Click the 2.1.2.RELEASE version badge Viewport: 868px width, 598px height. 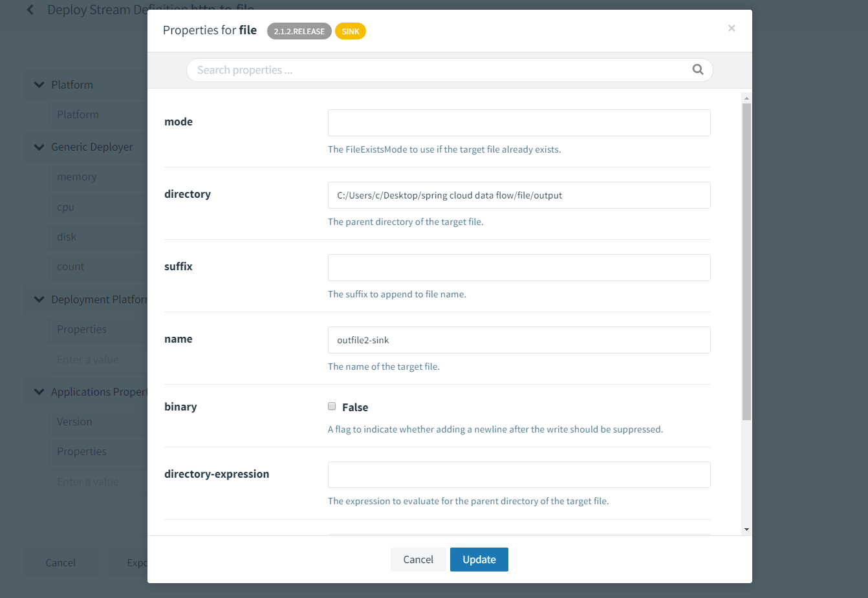(x=299, y=30)
